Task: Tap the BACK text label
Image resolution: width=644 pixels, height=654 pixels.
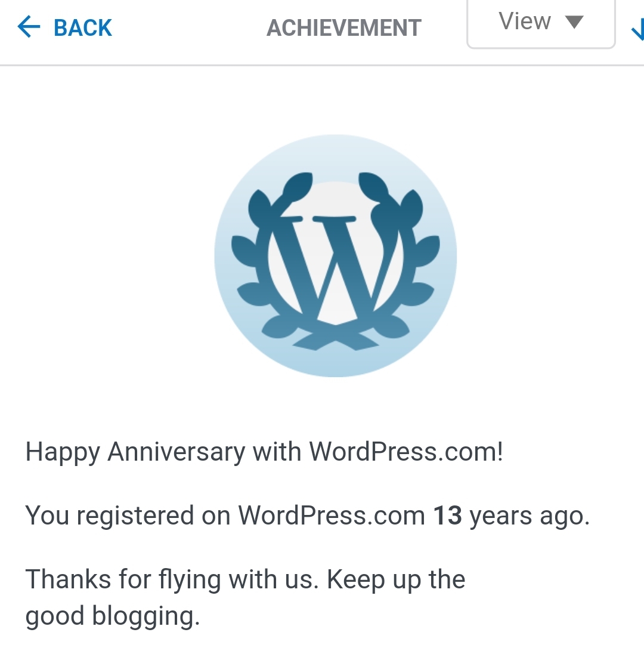Action: [x=83, y=28]
